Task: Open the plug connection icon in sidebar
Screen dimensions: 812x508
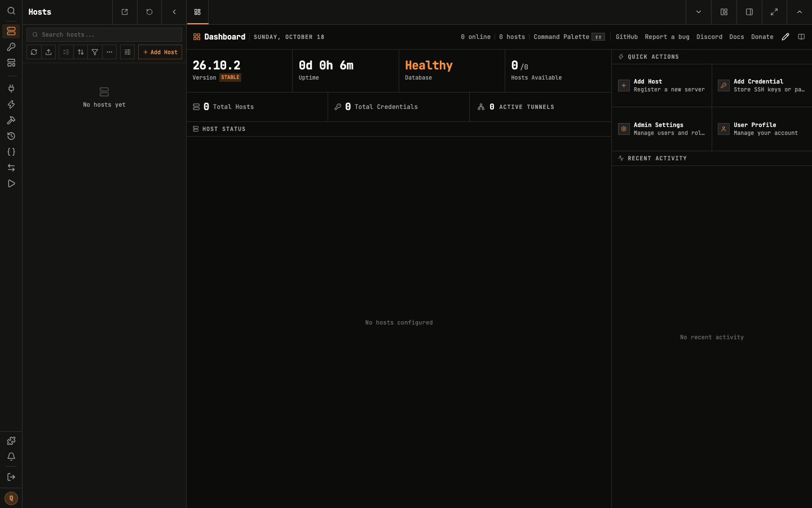Action: pyautogui.click(x=11, y=89)
